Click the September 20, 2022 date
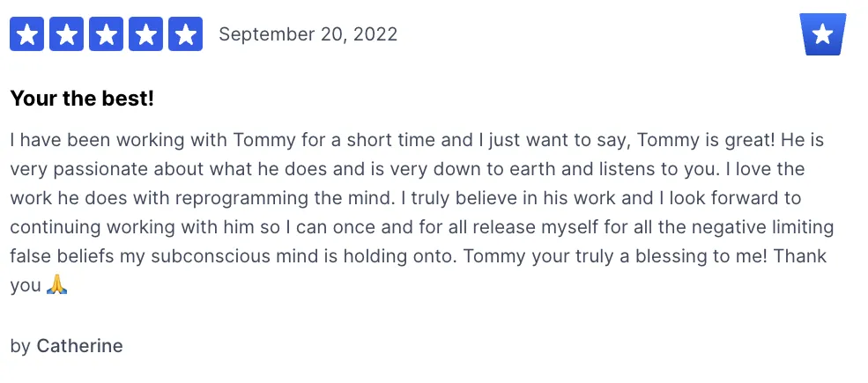This screenshot has width=868, height=383. tap(308, 34)
